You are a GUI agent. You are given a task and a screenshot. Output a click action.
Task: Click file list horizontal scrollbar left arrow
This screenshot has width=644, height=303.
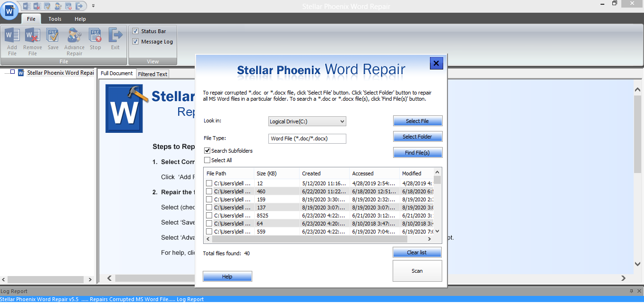click(x=208, y=239)
